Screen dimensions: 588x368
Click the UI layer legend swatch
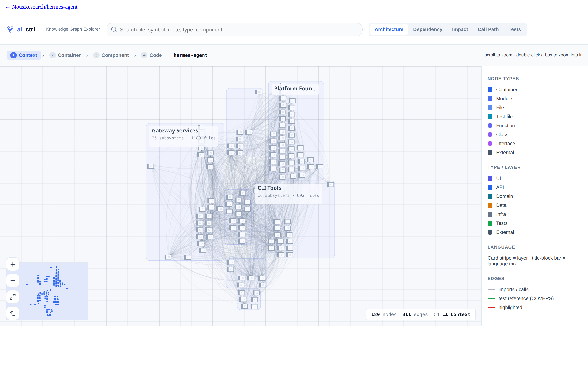point(490,178)
